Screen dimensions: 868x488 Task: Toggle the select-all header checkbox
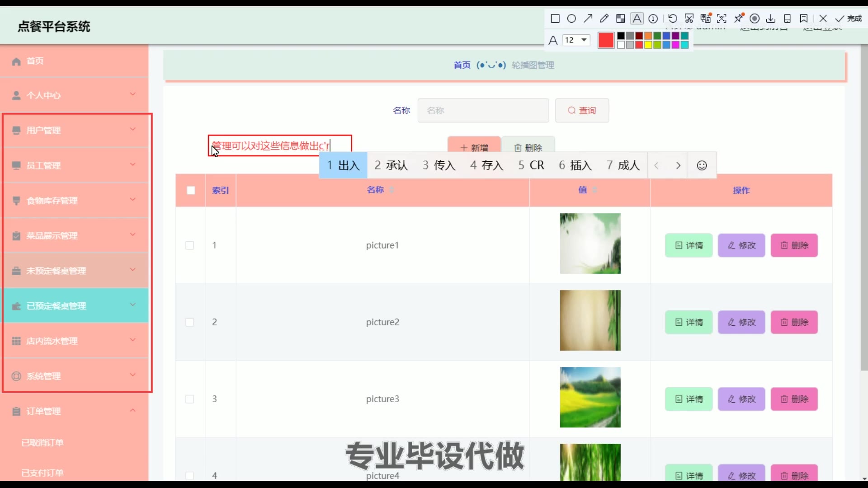tap(191, 190)
